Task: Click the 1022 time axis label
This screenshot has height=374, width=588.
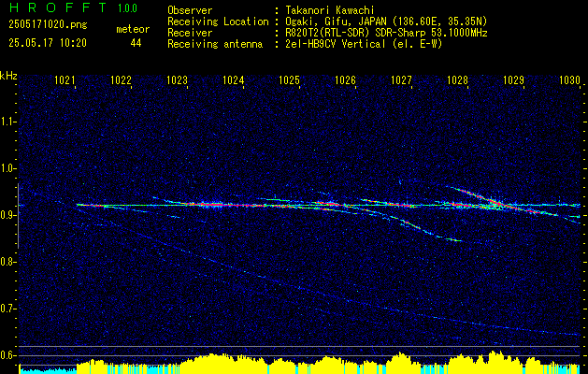Action: [121, 79]
